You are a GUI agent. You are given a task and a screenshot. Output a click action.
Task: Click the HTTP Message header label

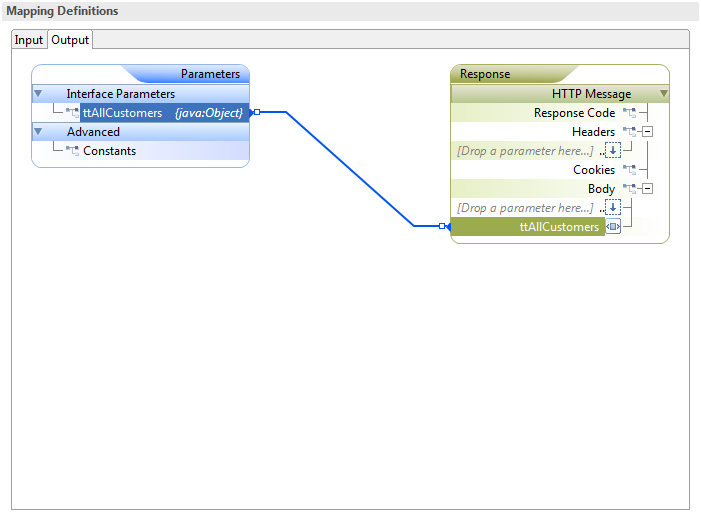point(591,94)
